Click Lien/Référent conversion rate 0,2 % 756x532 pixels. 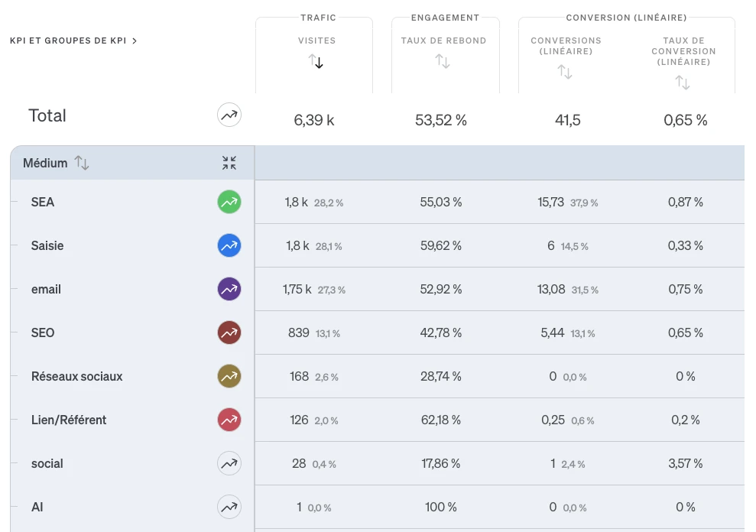pyautogui.click(x=685, y=420)
